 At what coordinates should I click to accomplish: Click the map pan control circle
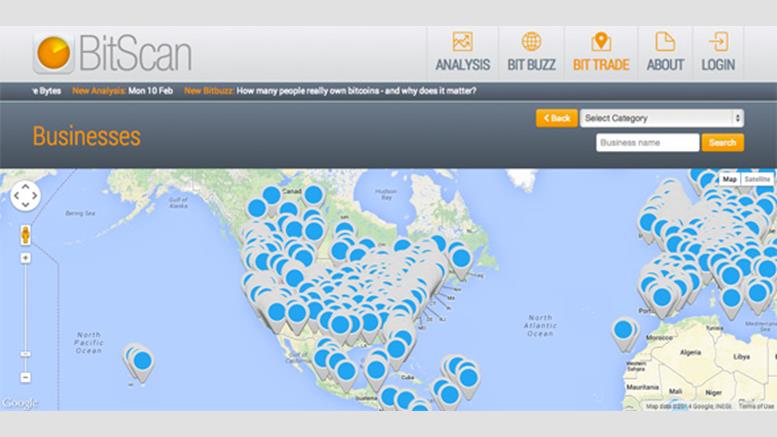[x=25, y=196]
